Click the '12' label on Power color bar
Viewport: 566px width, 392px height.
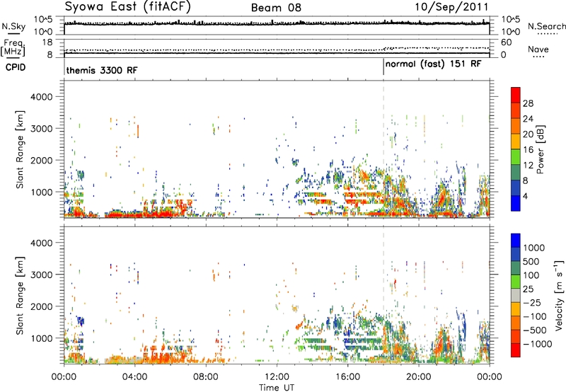pyautogui.click(x=528, y=166)
